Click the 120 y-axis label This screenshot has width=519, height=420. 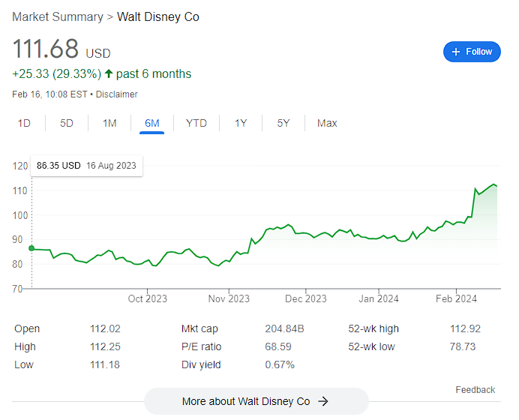[19, 166]
